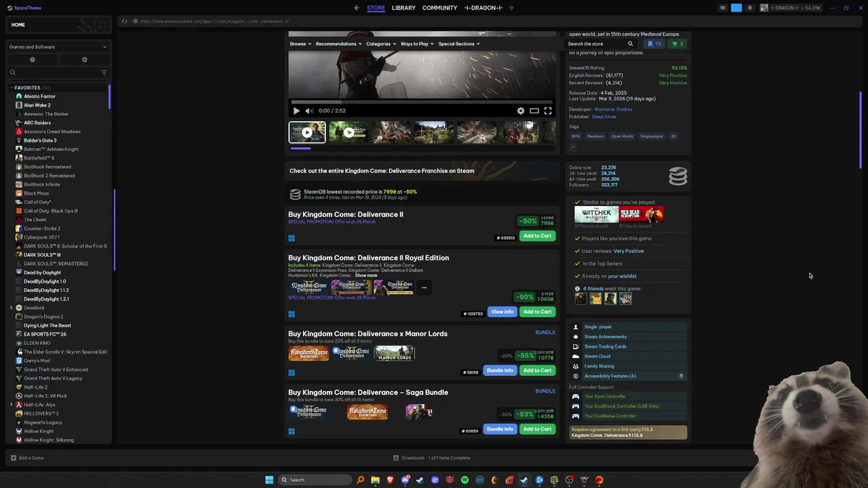Show only ready-to-play games in library

[84, 60]
